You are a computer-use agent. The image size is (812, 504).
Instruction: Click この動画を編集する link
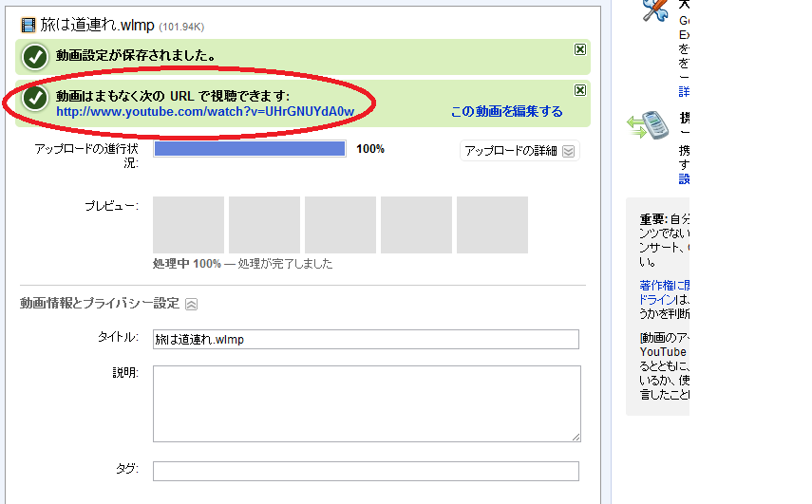tap(506, 112)
